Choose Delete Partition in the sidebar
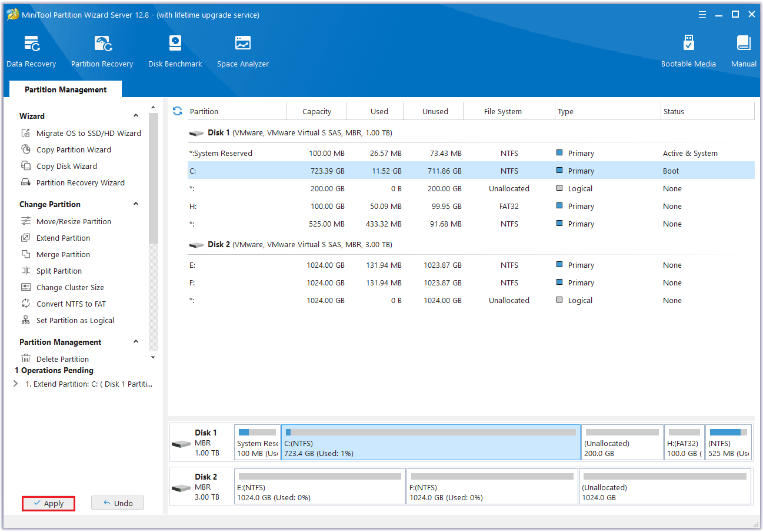Image resolution: width=763 pixels, height=532 pixels. pos(55,359)
